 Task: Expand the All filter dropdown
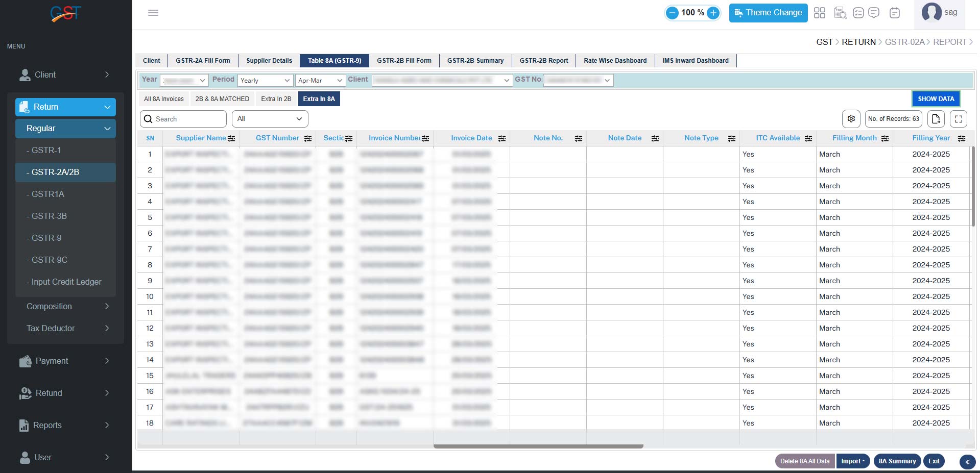tap(270, 119)
